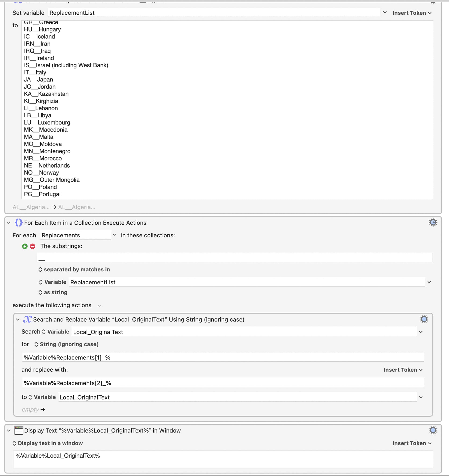Open gear menu for Display Text action

[x=433, y=430]
